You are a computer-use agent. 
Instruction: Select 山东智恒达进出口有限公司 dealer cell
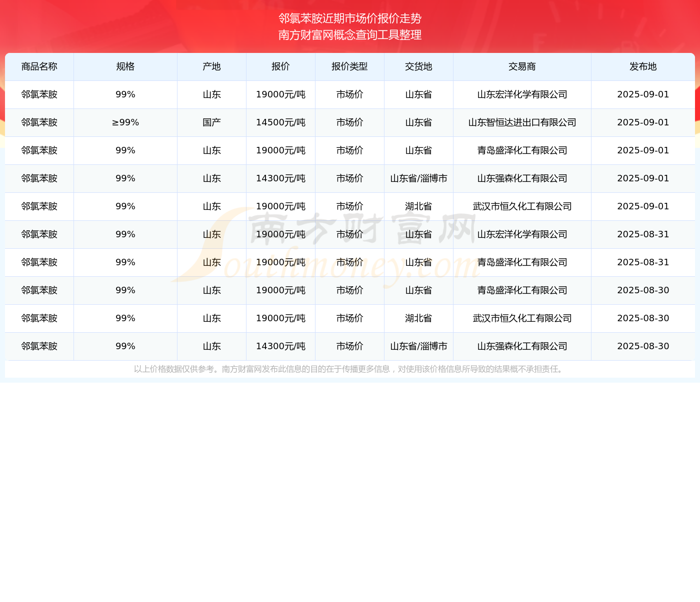coord(522,122)
